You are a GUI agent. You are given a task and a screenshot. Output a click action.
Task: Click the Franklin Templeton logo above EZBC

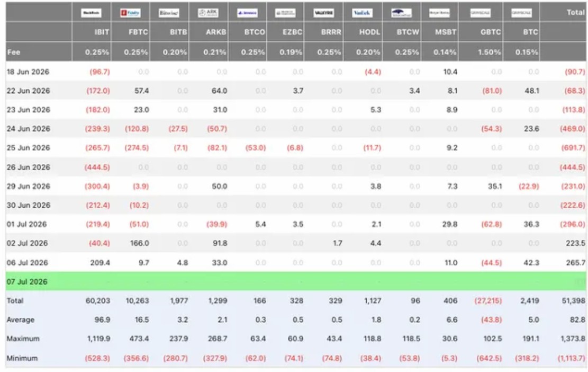pyautogui.click(x=285, y=13)
